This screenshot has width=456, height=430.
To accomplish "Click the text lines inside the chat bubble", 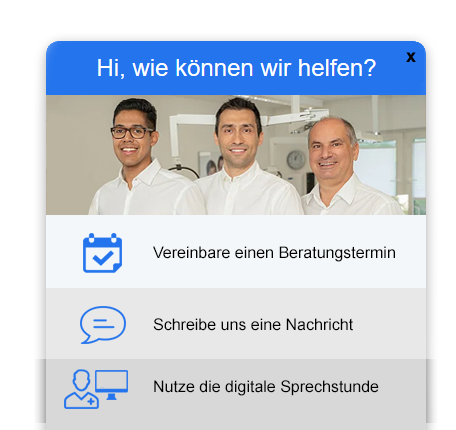I will (x=103, y=324).
